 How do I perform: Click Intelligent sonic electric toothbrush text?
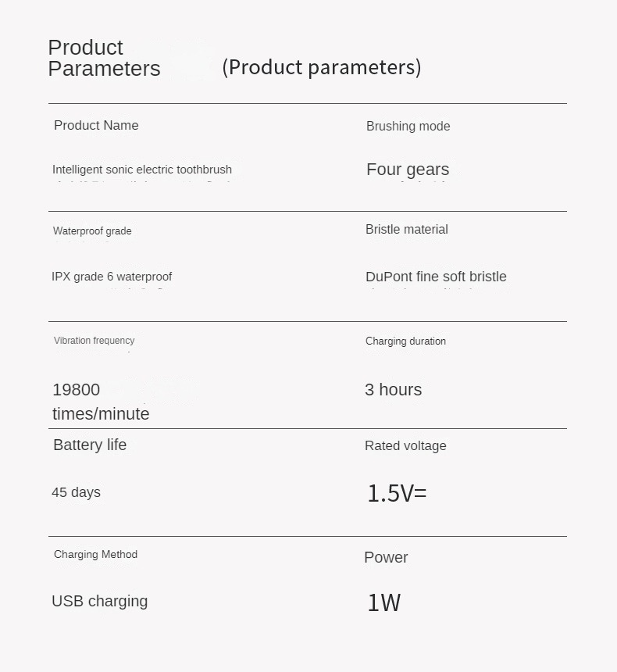(x=142, y=170)
